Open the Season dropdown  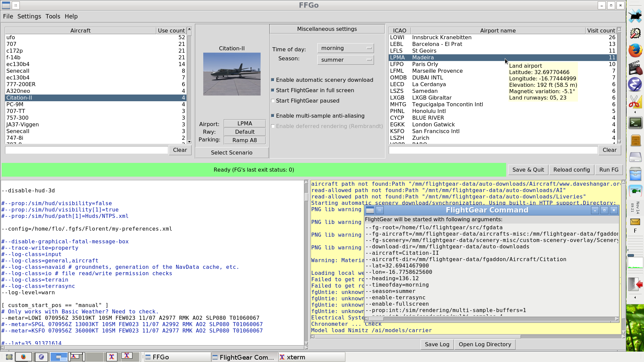[345, 60]
